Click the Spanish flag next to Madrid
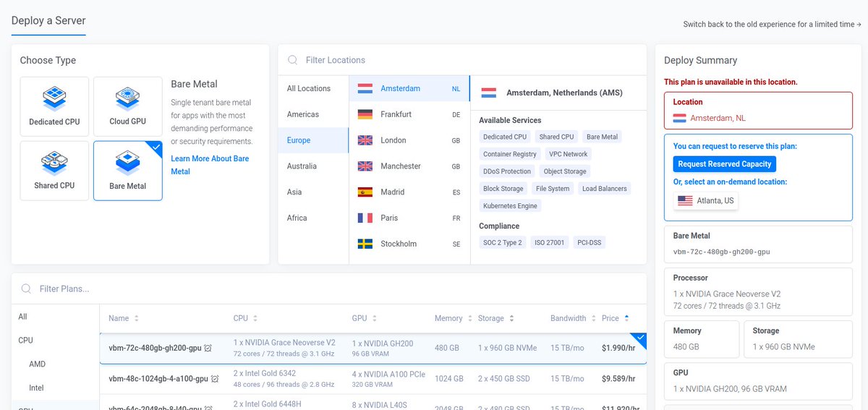The image size is (868, 410). point(365,192)
